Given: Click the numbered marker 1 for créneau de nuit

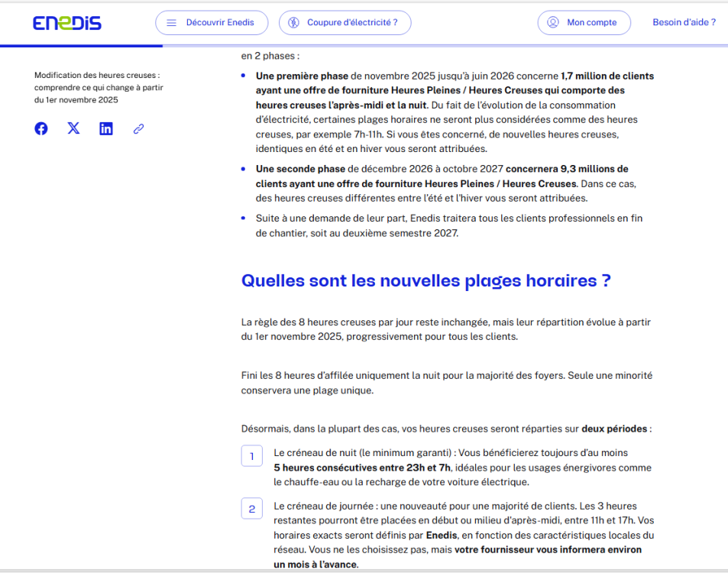Looking at the screenshot, I should coord(251,455).
